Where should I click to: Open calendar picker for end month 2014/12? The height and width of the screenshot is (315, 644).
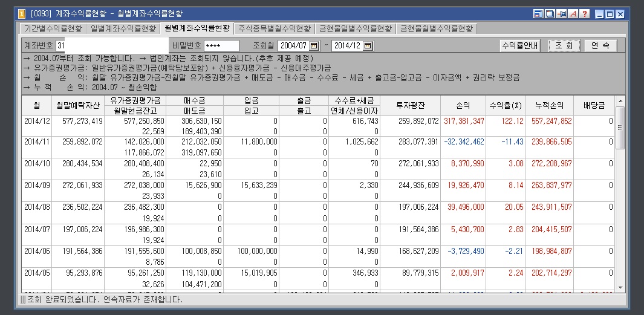[x=368, y=46]
